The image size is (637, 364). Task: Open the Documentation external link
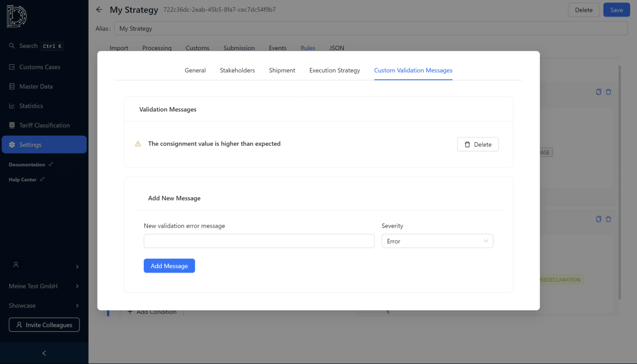point(31,165)
